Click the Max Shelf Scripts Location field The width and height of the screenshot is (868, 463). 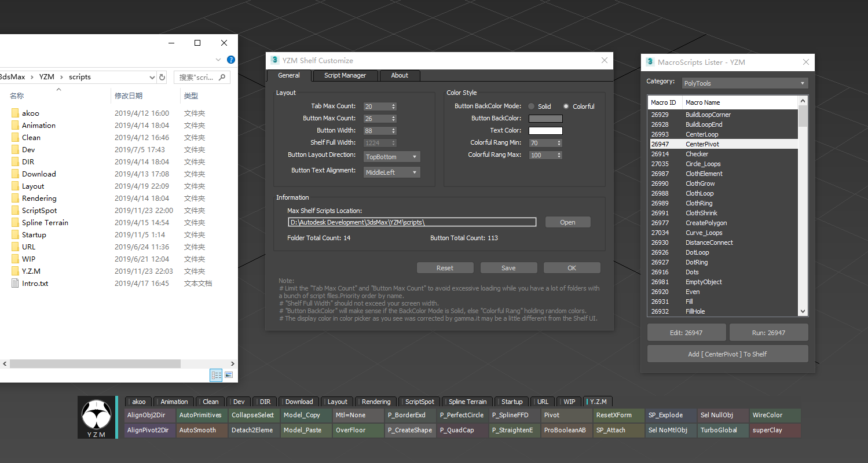[412, 222]
